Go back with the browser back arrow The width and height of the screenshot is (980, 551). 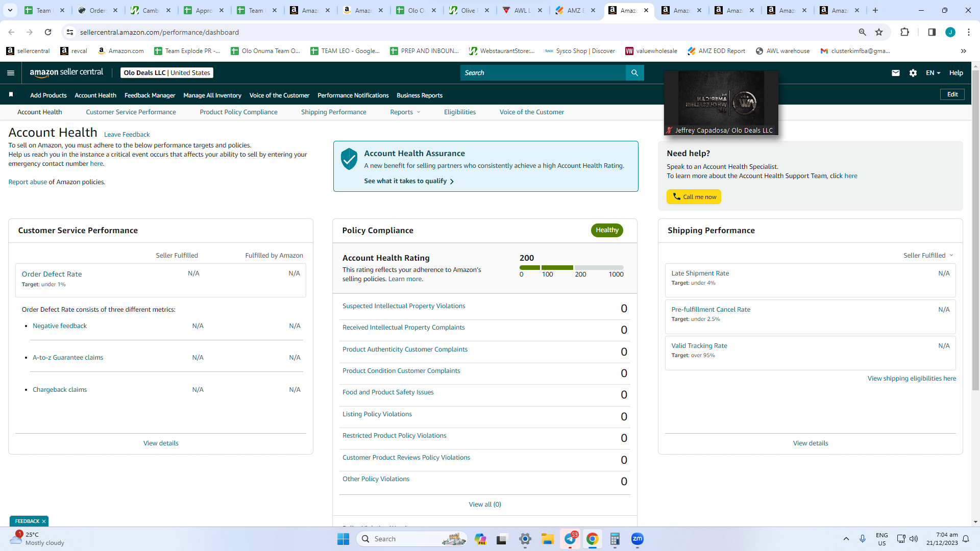(11, 32)
